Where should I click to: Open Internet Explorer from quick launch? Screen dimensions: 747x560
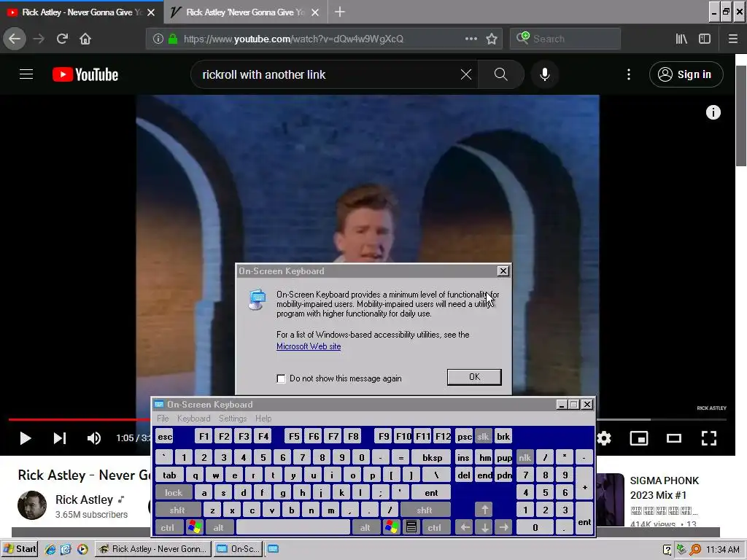[x=50, y=549]
